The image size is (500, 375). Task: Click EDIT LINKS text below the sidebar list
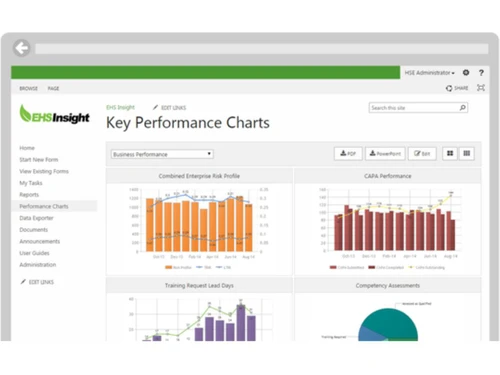pos(41,282)
